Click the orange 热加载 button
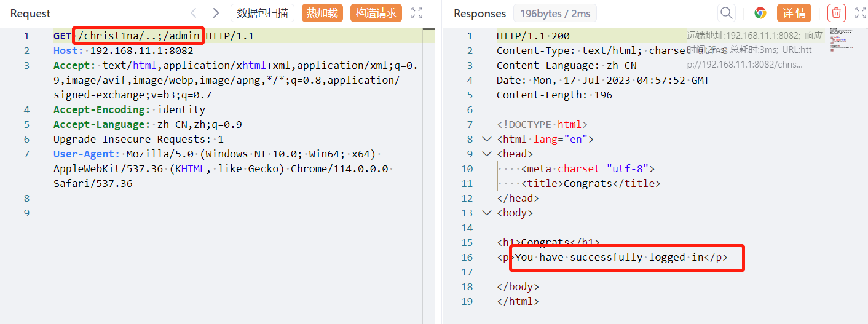The width and height of the screenshot is (868, 324). [x=322, y=13]
